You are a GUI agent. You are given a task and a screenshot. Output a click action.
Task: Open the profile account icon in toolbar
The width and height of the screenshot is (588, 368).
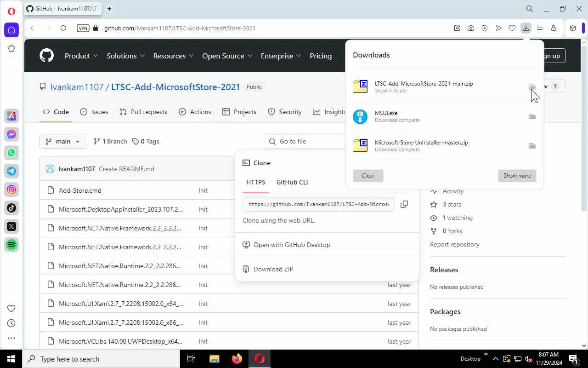[554, 28]
